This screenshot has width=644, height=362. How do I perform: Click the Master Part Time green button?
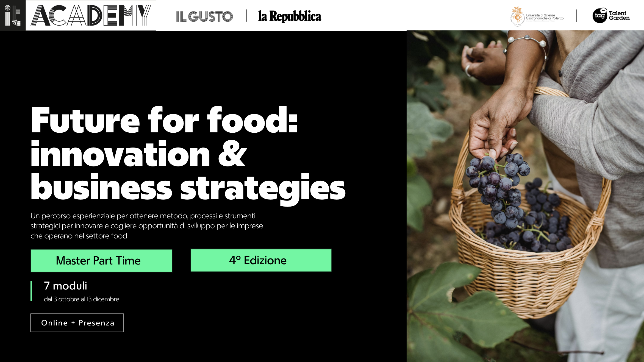(x=101, y=260)
